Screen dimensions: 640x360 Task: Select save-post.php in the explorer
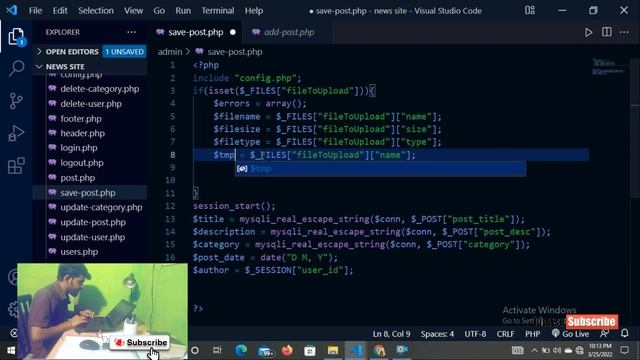(x=88, y=193)
